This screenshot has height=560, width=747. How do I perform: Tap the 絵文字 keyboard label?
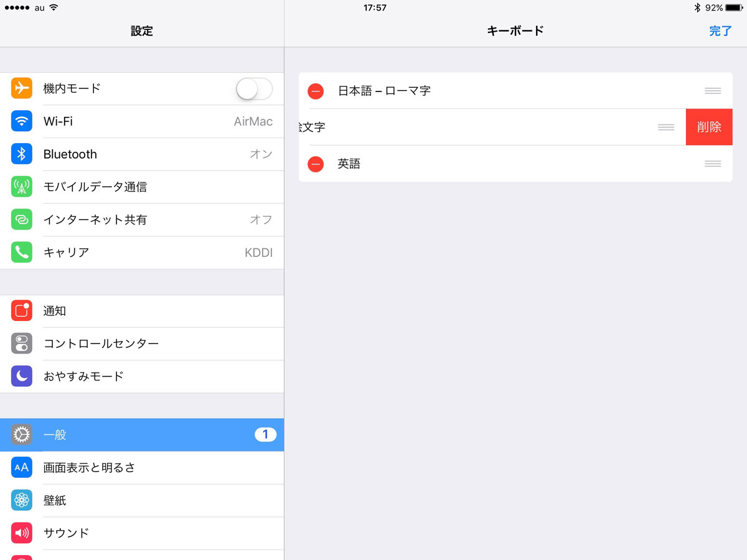click(312, 127)
